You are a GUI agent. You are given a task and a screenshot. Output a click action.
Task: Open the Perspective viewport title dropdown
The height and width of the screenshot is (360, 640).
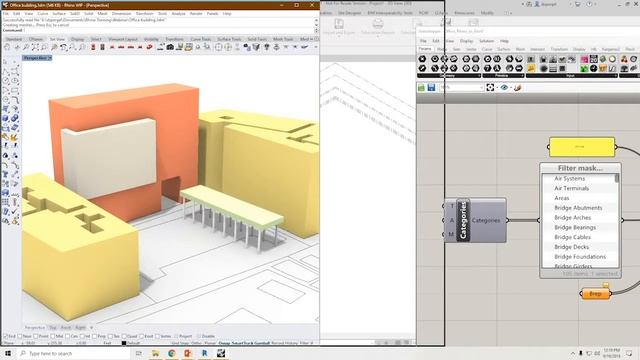click(x=50, y=58)
